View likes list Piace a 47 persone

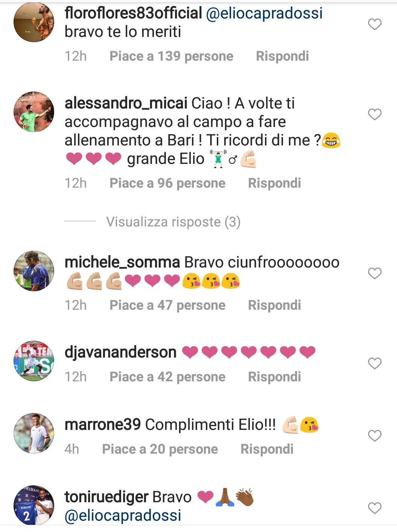click(x=167, y=305)
